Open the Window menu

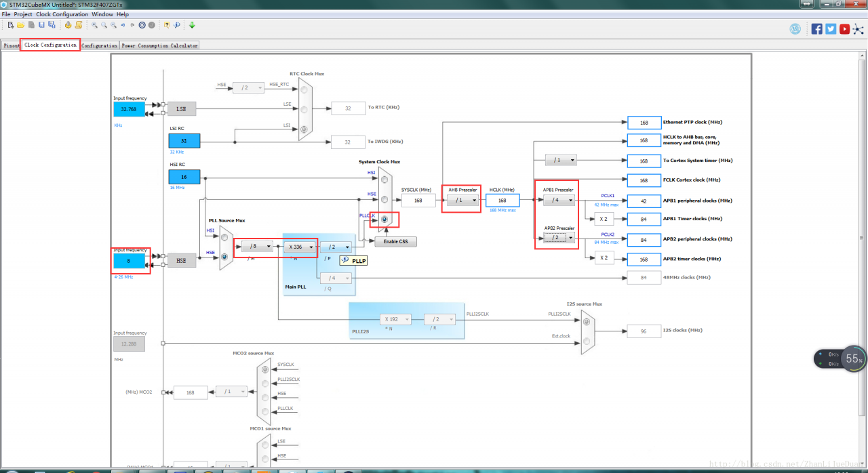102,14
